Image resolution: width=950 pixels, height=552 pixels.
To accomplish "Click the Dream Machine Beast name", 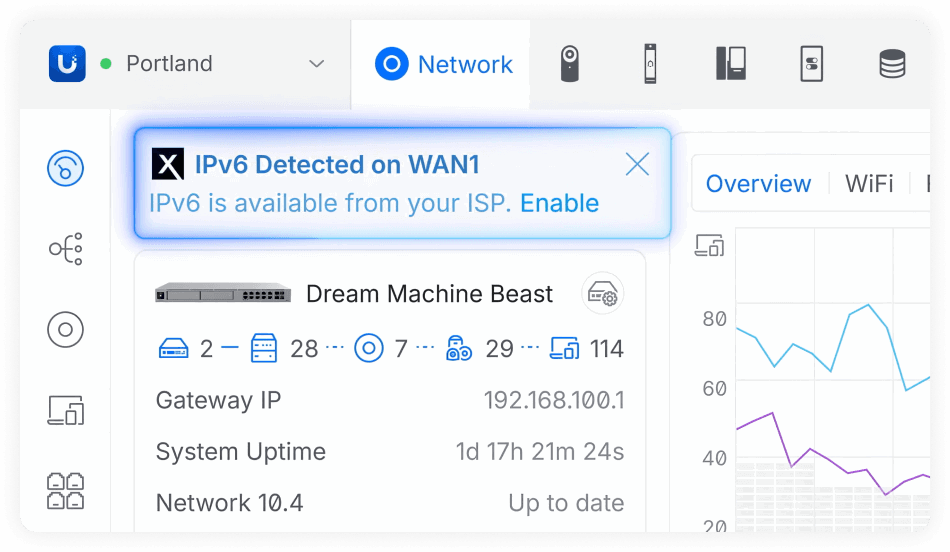I will pyautogui.click(x=429, y=294).
